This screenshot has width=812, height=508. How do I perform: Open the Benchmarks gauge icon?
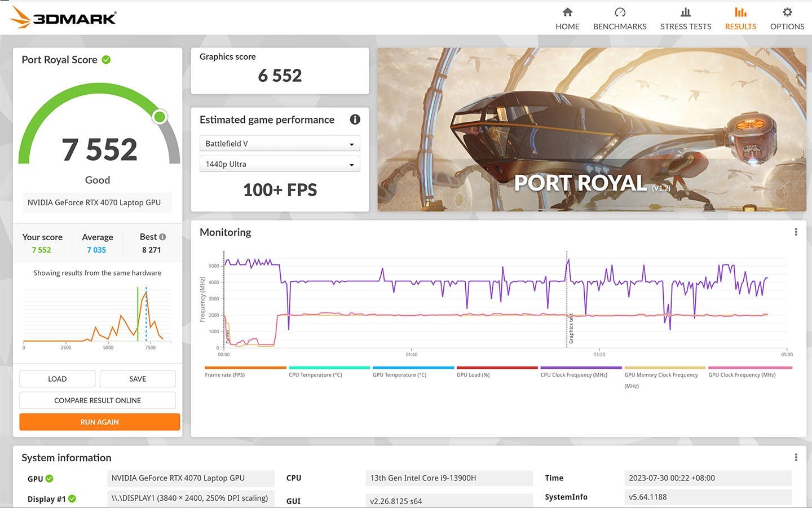tap(620, 12)
